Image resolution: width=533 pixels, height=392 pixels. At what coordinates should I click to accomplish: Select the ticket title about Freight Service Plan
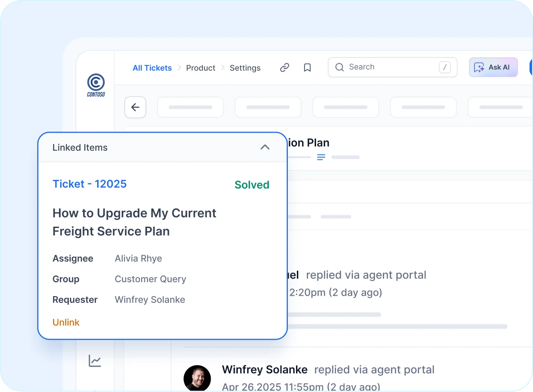coord(134,222)
